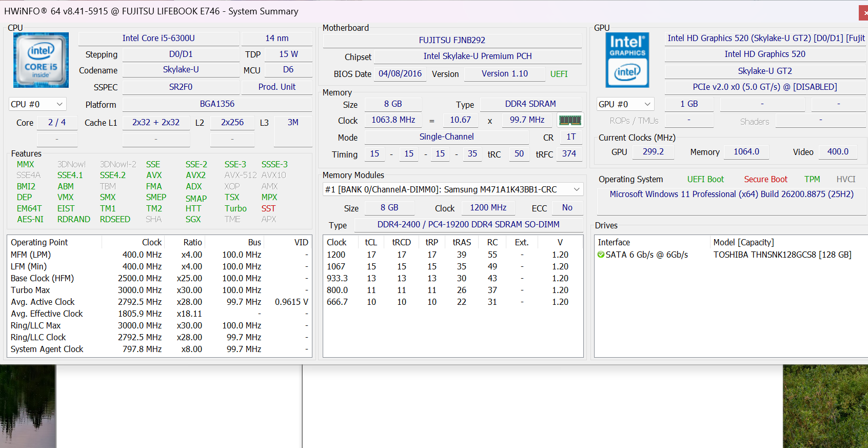The image size is (868, 448).
Task: Click the Codename value Skylake-U
Action: (x=181, y=69)
